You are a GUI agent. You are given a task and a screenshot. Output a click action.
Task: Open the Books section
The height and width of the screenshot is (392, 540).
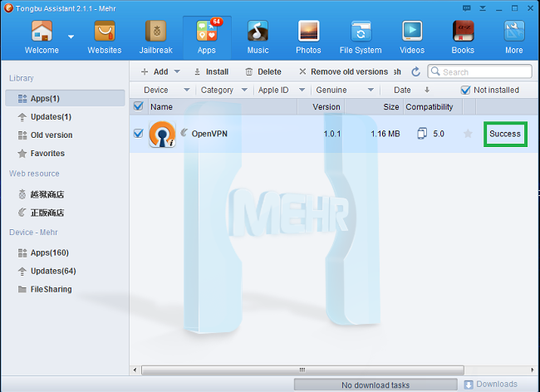(463, 37)
